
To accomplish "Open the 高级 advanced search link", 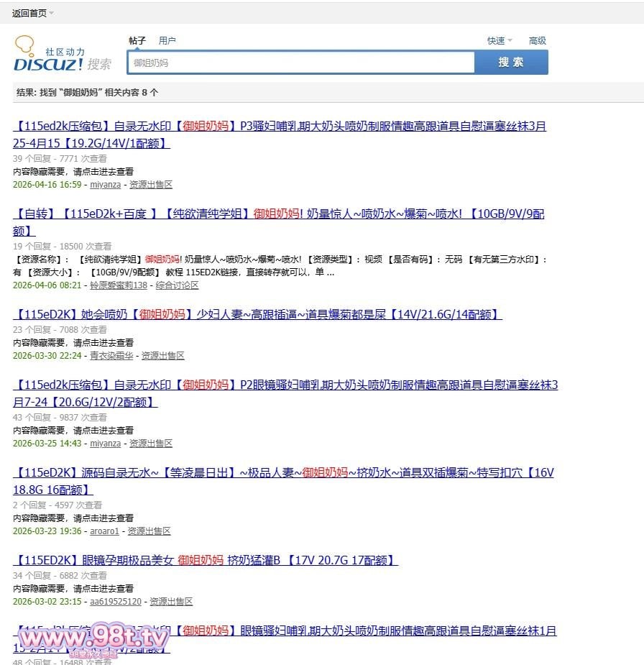I will [x=538, y=41].
